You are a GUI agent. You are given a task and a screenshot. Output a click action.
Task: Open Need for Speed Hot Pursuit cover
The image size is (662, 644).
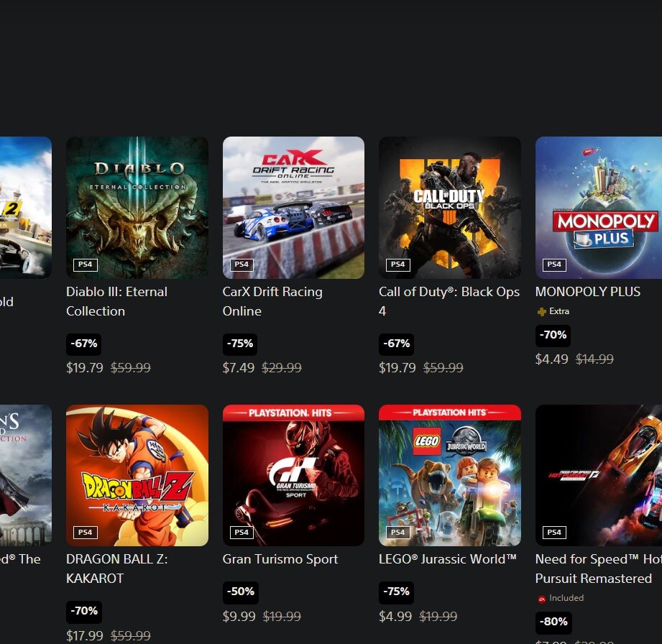(x=599, y=476)
